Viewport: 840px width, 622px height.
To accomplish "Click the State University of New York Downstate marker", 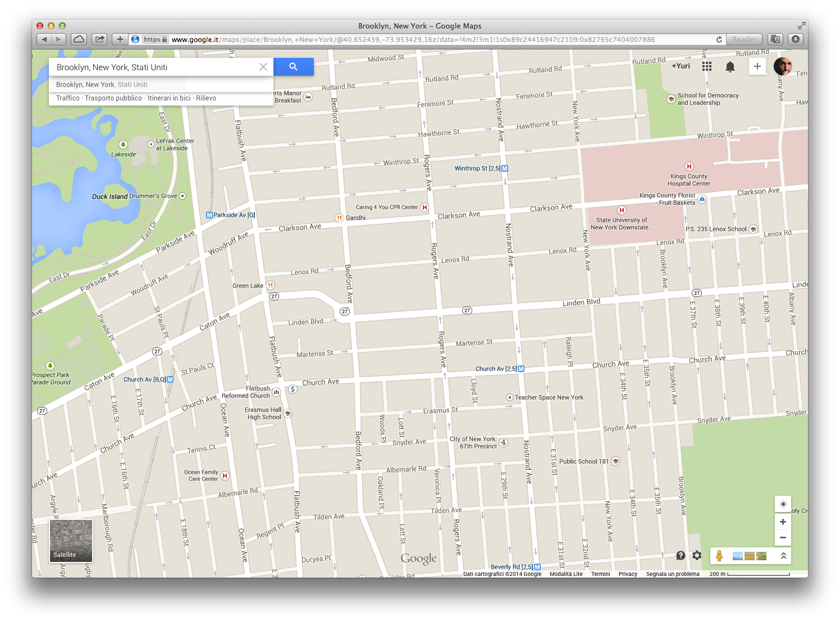I will pos(622,210).
